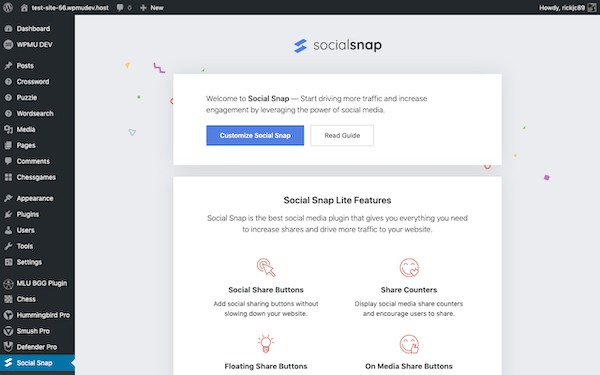Click the socialsnap logo at page top
The image size is (600, 375).
coord(338,45)
